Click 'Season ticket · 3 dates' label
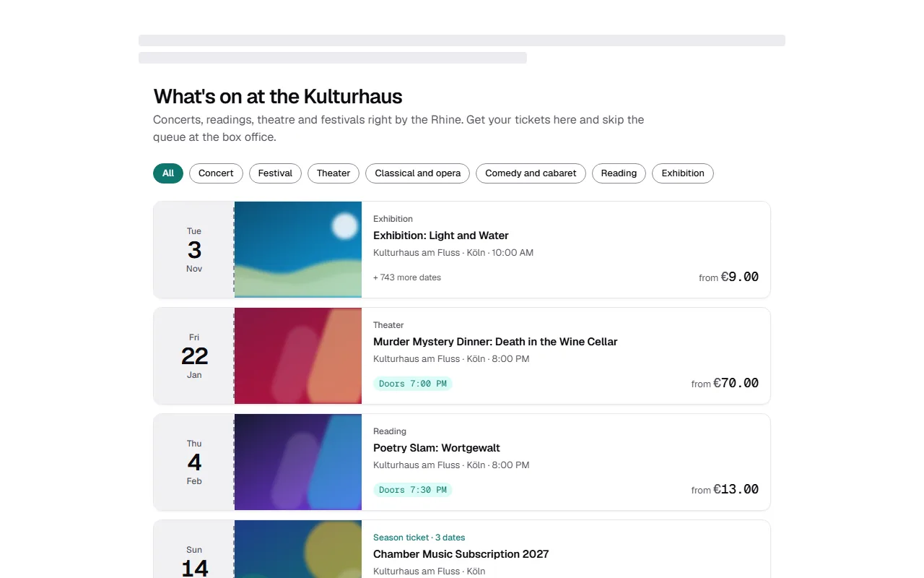This screenshot has width=924, height=578. [x=419, y=538]
